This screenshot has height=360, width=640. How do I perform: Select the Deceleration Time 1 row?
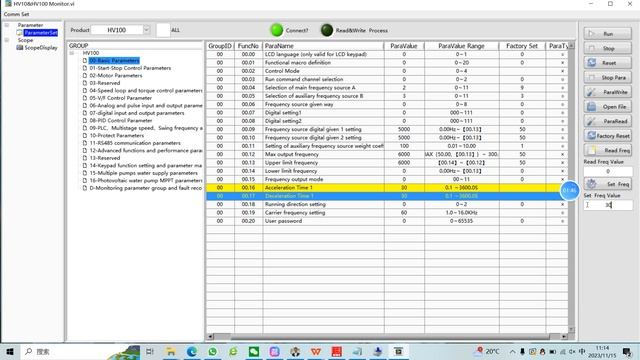pyautogui.click(x=387, y=196)
